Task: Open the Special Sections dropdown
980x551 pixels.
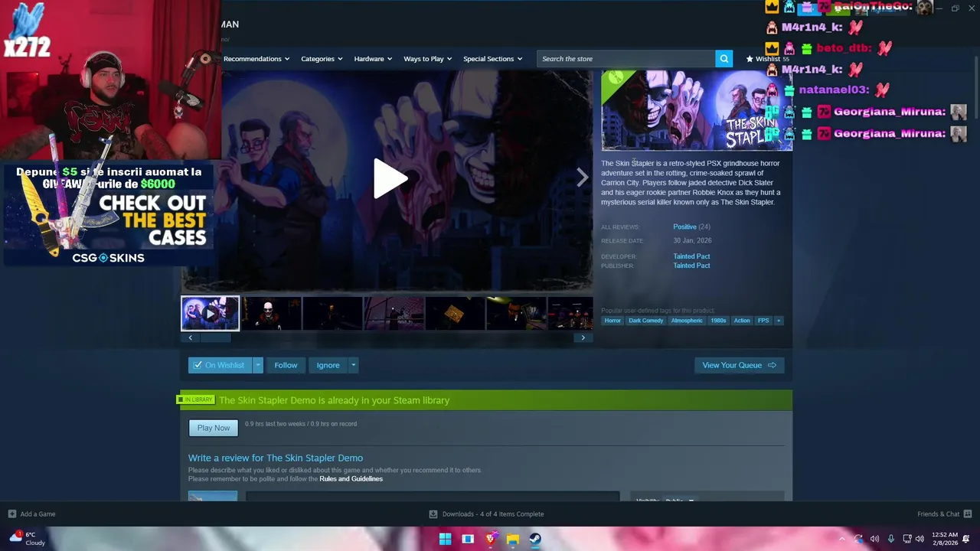Action: tap(492, 59)
